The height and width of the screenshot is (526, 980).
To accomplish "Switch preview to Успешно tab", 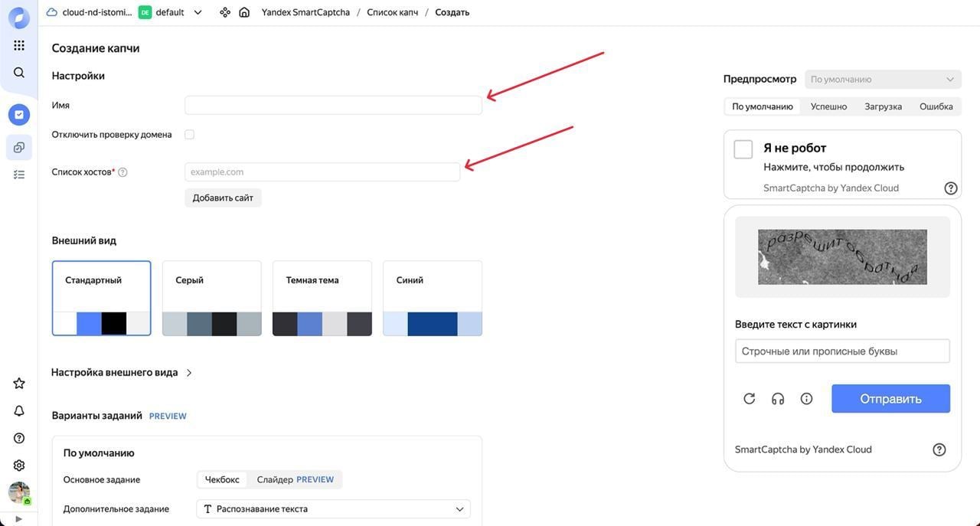I will (x=828, y=106).
